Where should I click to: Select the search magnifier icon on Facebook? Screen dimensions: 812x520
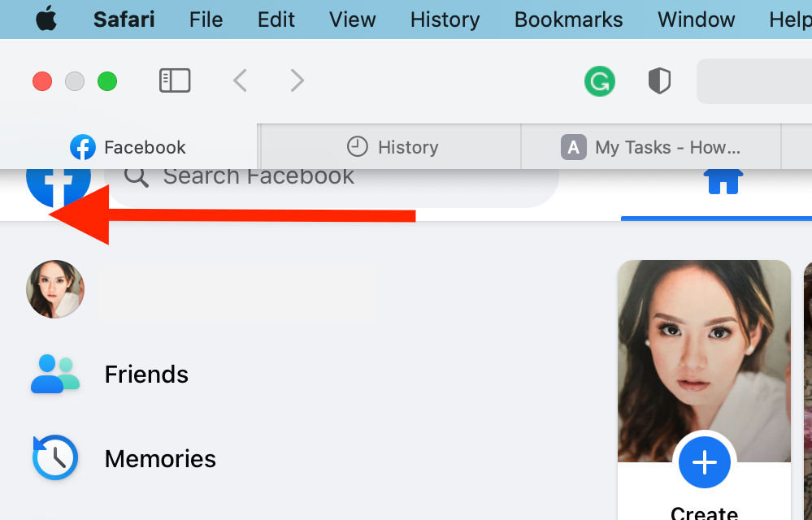coord(136,175)
